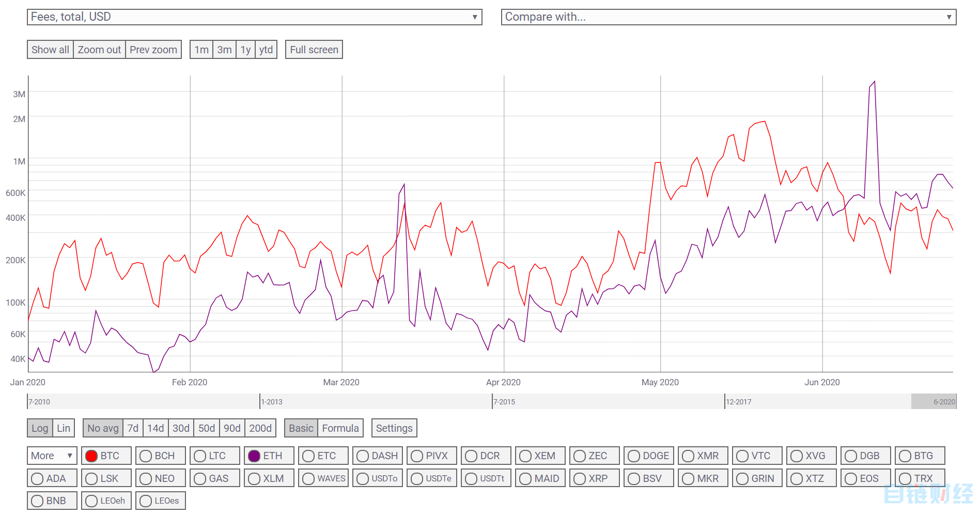Enable the USDTt series
This screenshot has width=980, height=514.
(x=486, y=478)
